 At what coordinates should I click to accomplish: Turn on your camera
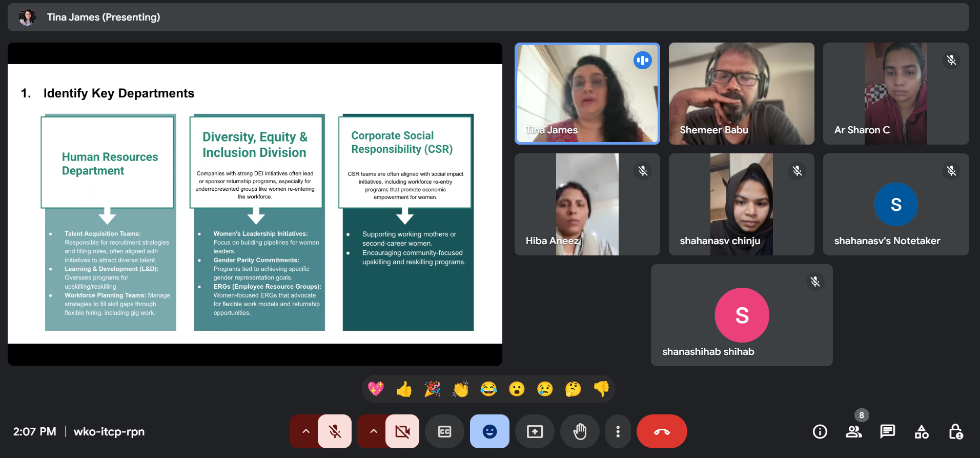402,432
